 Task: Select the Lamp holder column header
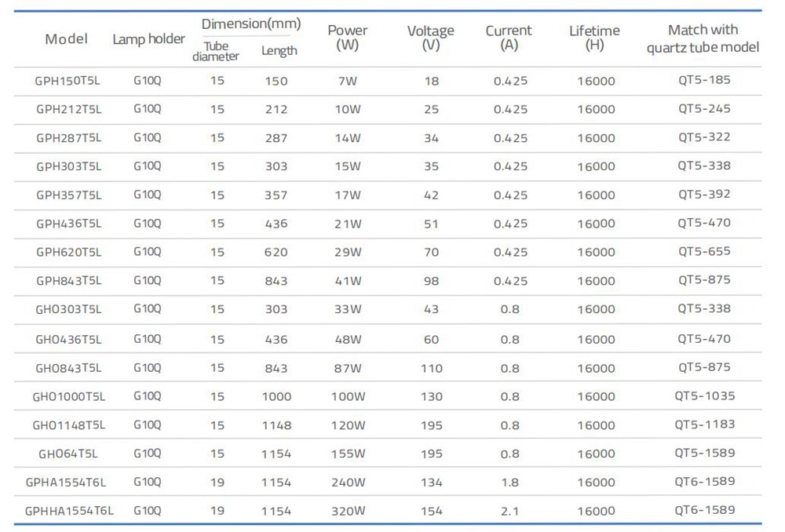[x=148, y=39]
